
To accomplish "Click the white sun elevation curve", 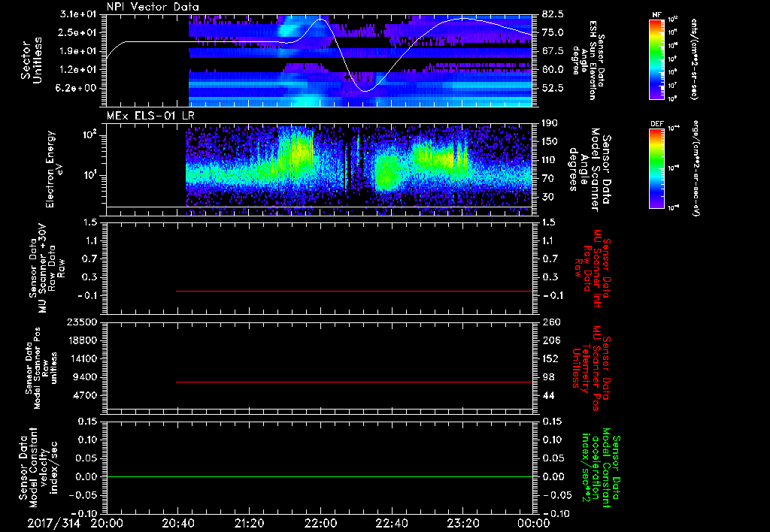I will [x=319, y=54].
